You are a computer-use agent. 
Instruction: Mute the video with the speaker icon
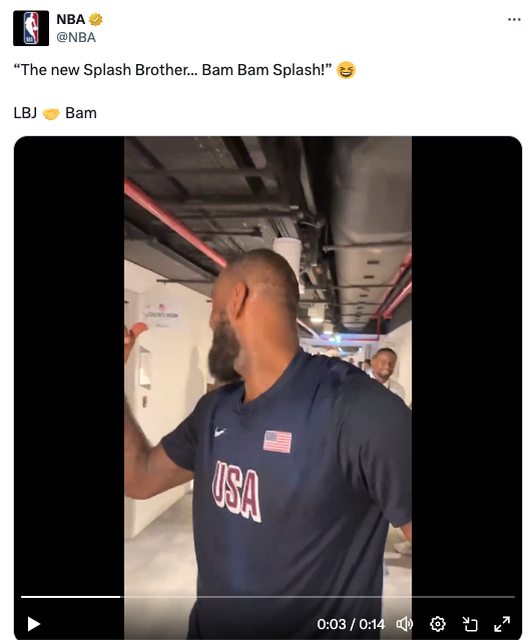pyautogui.click(x=405, y=624)
